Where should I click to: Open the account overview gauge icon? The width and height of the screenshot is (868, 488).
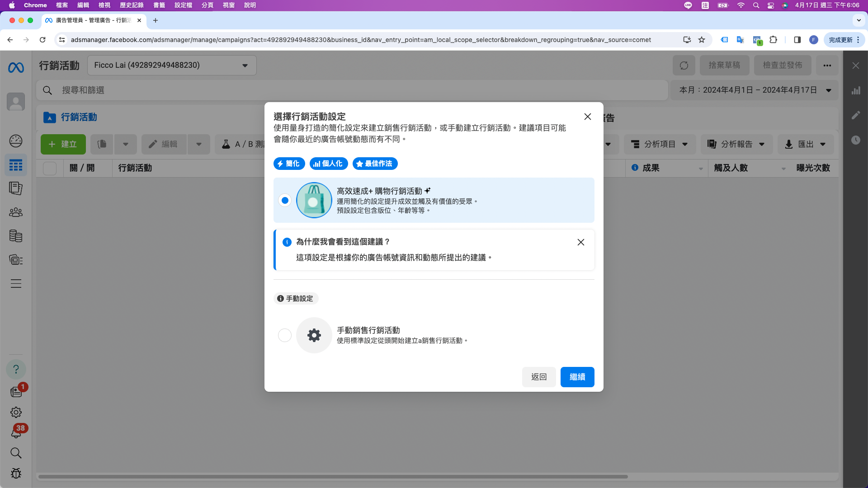16,141
